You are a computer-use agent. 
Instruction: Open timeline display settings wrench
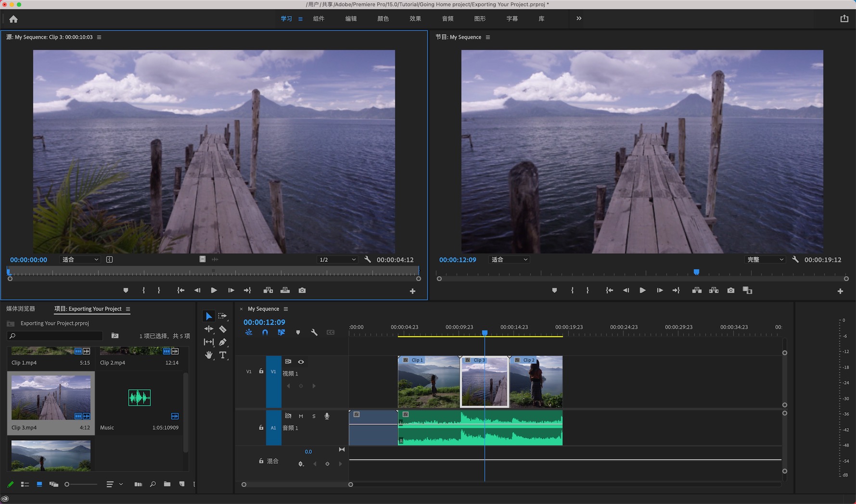tap(314, 332)
